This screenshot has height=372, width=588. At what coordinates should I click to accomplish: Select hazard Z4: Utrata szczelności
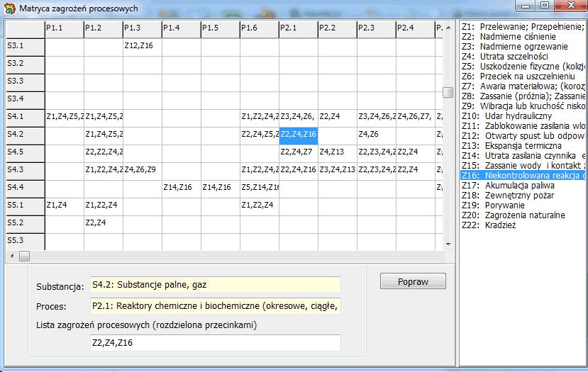click(x=523, y=57)
